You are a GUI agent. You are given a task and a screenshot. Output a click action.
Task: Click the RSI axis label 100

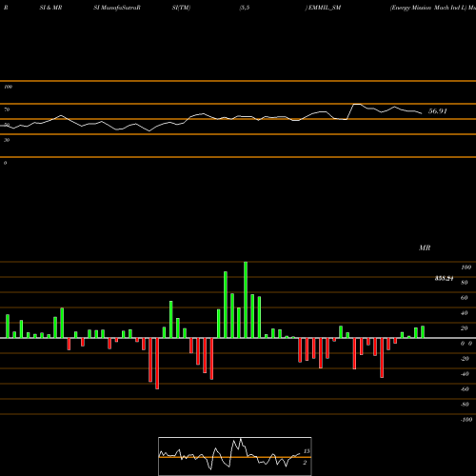tap(8, 87)
